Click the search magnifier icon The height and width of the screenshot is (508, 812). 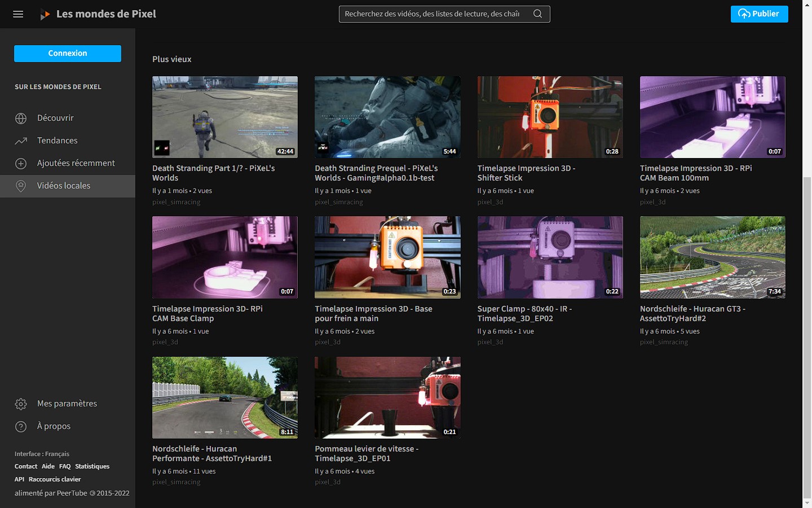(x=537, y=14)
